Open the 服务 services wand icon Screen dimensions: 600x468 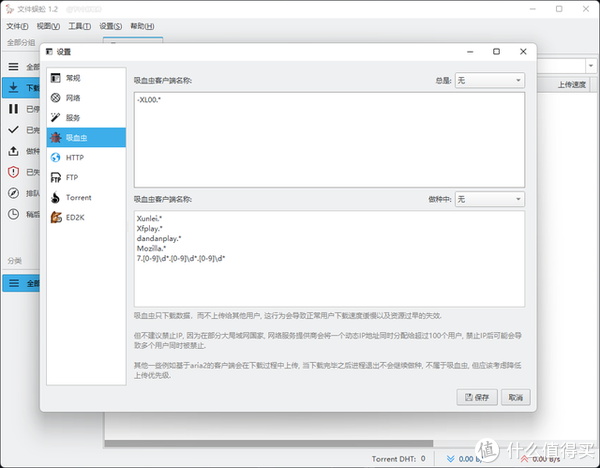pos(55,117)
